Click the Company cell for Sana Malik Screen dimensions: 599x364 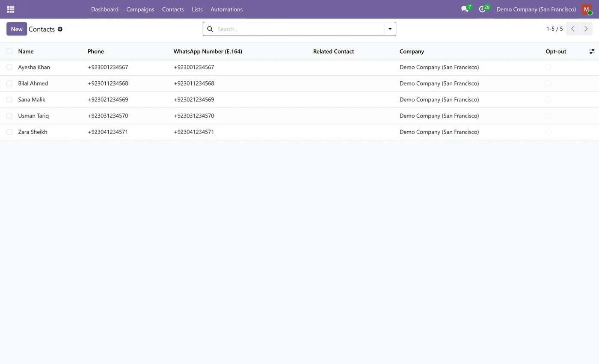439,100
